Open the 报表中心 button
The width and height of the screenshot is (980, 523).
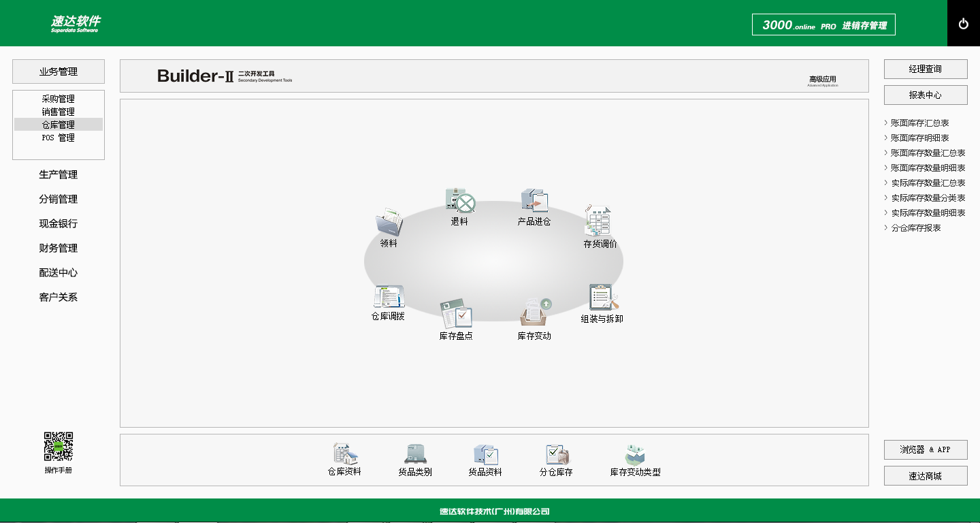click(x=925, y=95)
